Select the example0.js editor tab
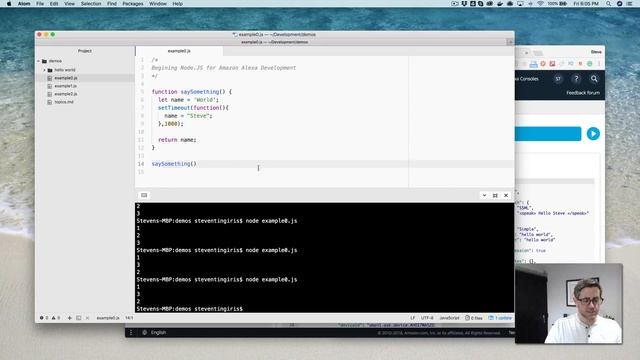640x360 pixels. click(x=179, y=51)
